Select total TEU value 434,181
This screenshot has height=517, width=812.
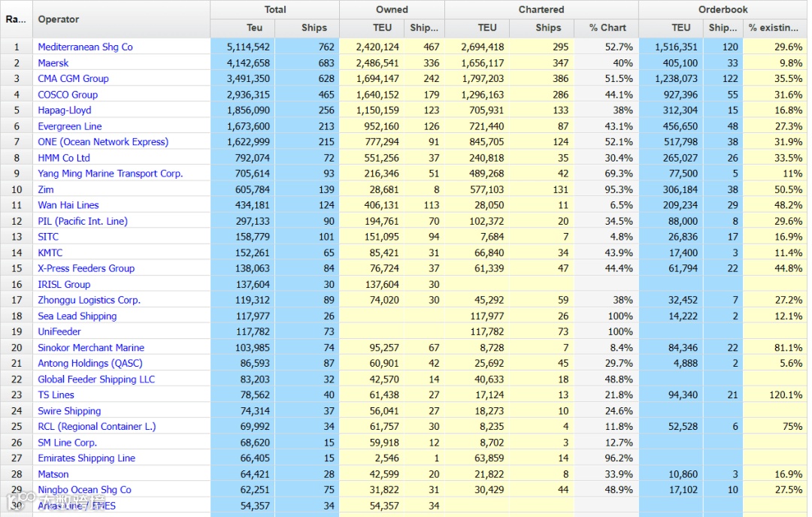click(x=252, y=205)
